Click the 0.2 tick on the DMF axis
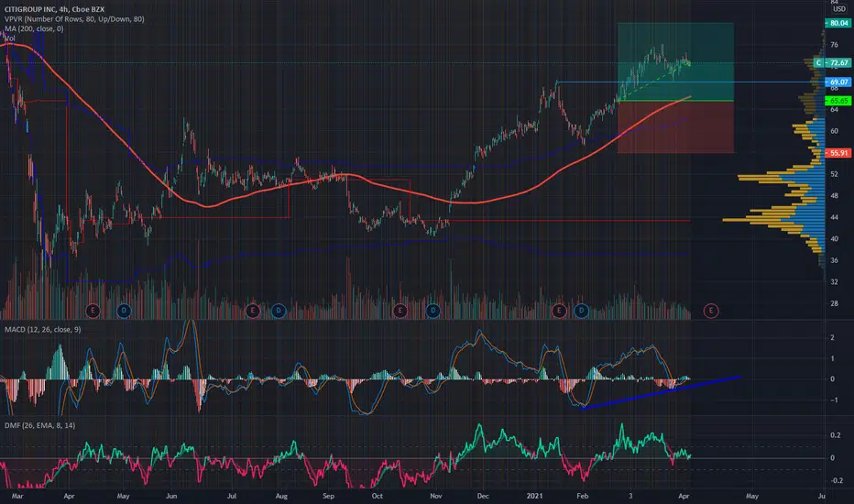 836,434
